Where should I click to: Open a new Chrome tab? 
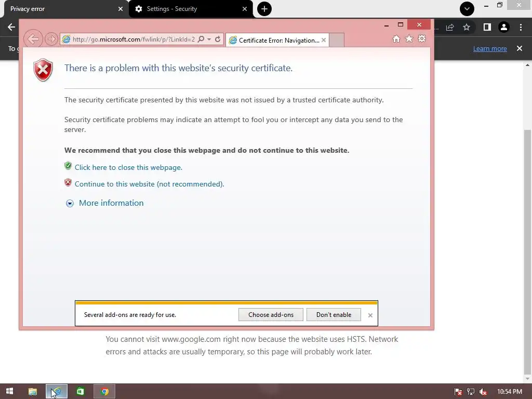(x=264, y=9)
